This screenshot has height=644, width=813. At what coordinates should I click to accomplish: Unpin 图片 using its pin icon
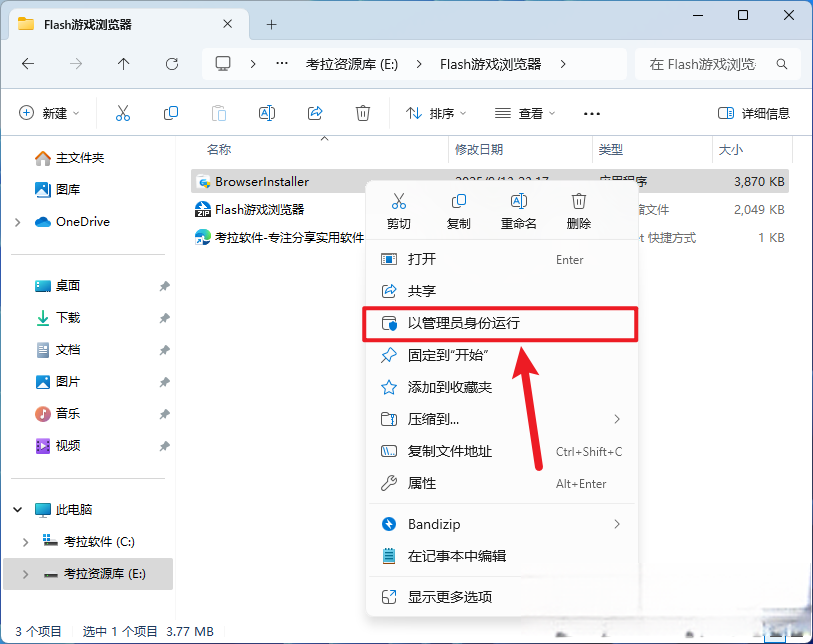click(164, 382)
